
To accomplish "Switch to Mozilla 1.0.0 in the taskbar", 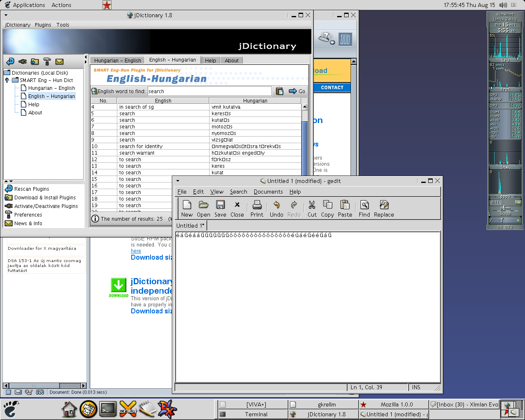I will 394,404.
